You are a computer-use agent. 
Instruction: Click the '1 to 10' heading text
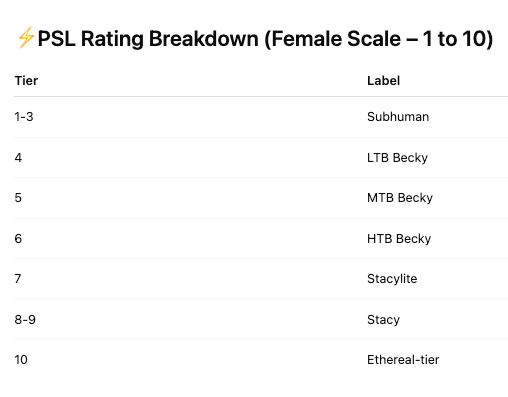tap(455, 39)
